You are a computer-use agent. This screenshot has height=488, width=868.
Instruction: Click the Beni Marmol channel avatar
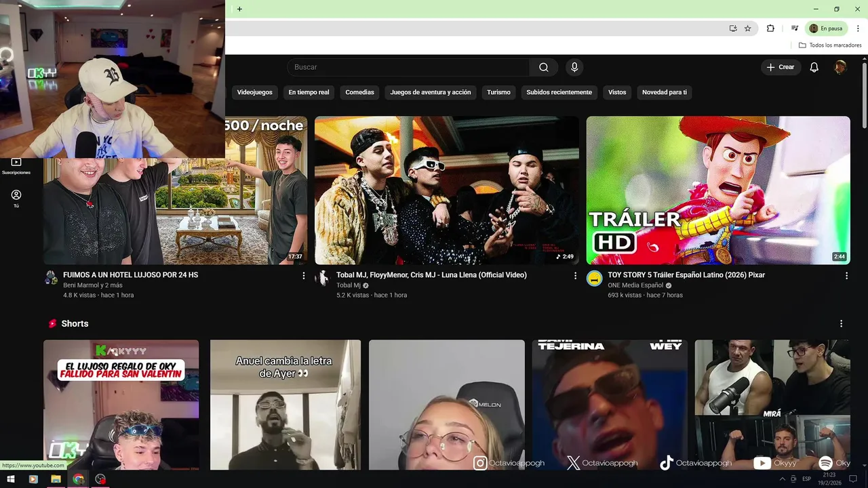52,278
